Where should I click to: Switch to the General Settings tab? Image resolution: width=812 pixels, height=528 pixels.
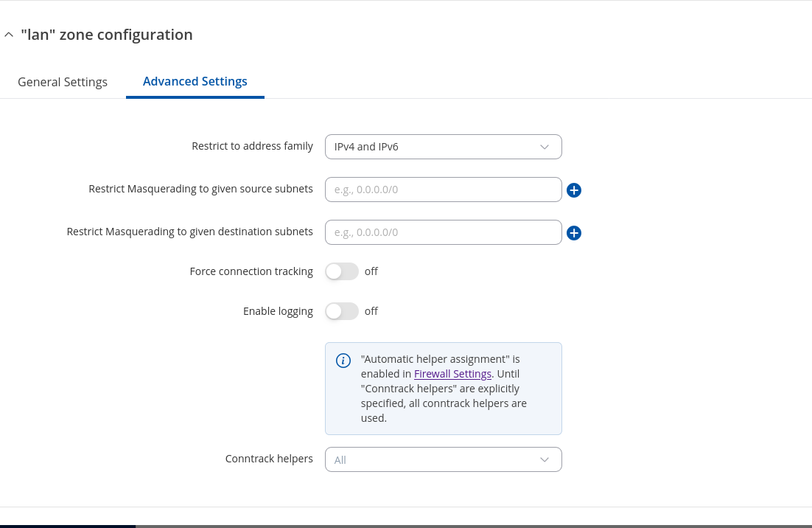[x=63, y=82]
